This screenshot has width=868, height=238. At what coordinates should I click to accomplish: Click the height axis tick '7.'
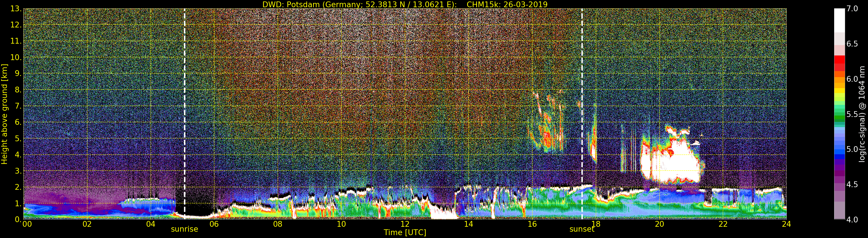click(18, 106)
